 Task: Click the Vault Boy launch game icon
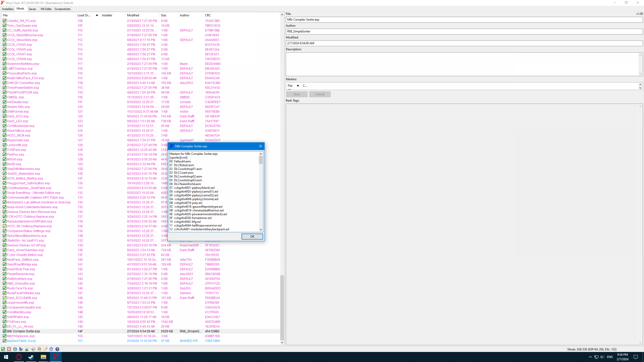pyautogui.click(x=15, y=349)
